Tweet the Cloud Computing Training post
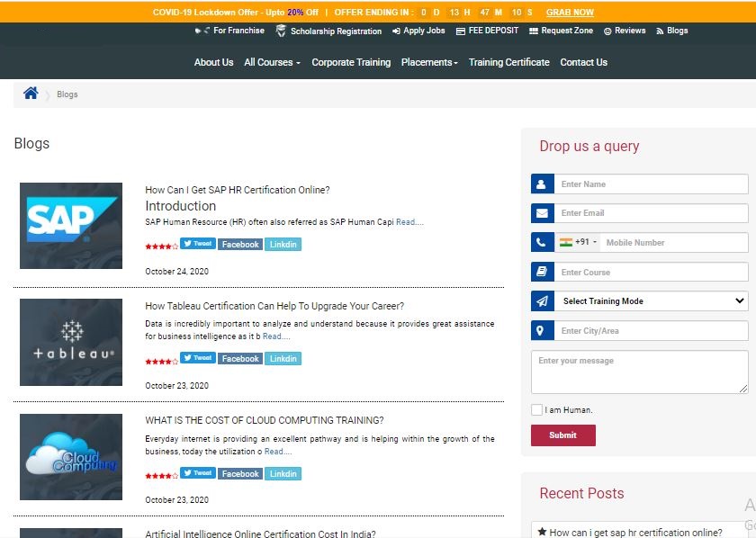This screenshot has height=538, width=756. click(x=198, y=473)
